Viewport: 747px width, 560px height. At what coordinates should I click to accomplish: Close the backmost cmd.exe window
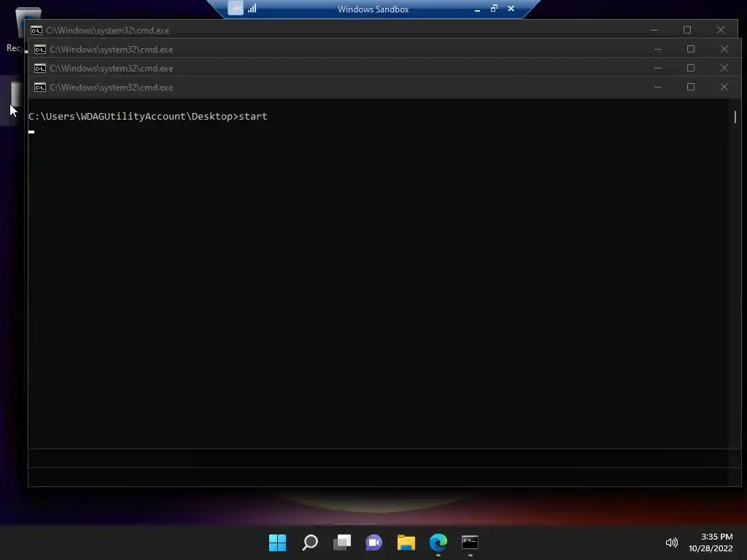721,30
